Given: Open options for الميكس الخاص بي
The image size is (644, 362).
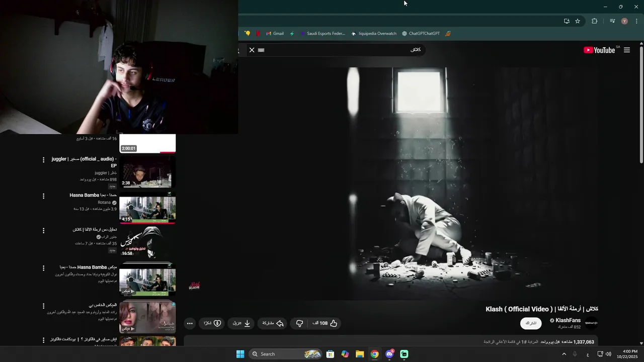Looking at the screenshot, I should (43, 306).
